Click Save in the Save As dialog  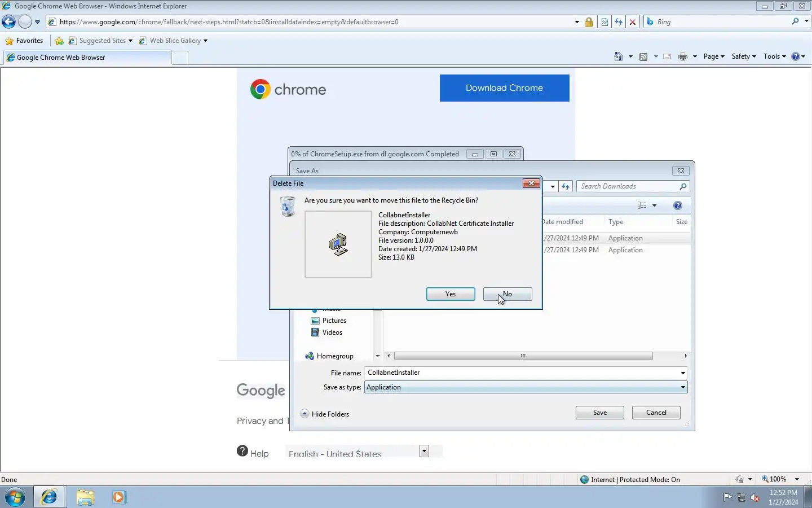point(600,413)
